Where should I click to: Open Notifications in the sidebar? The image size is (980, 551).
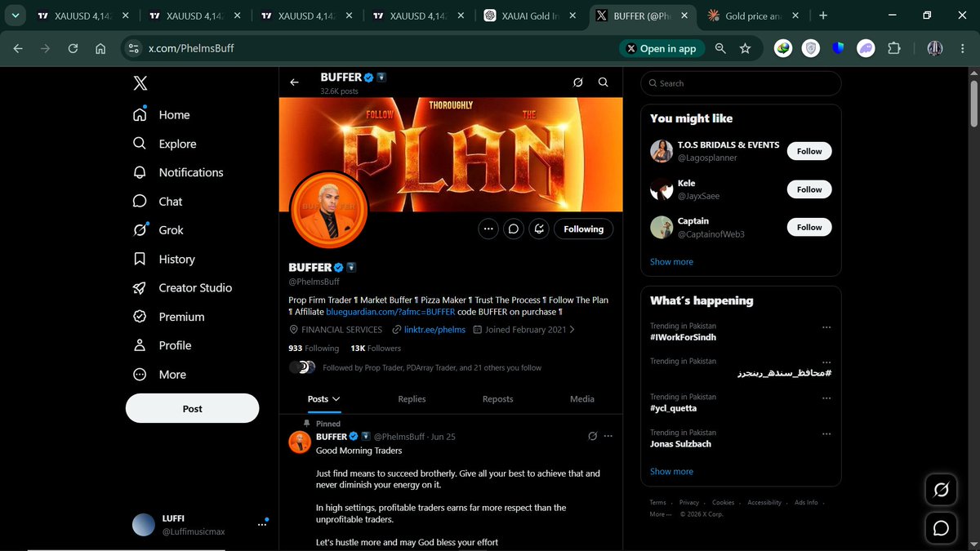(178, 172)
